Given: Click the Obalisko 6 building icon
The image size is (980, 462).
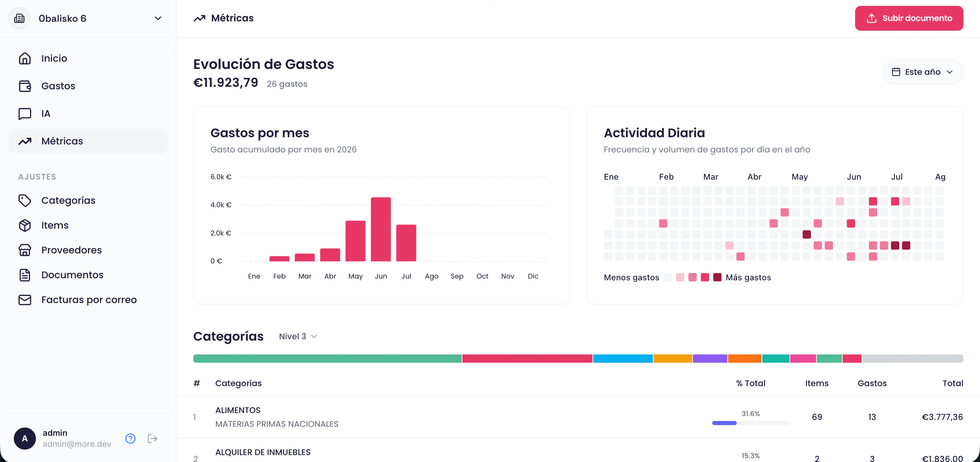Looking at the screenshot, I should tap(19, 18).
